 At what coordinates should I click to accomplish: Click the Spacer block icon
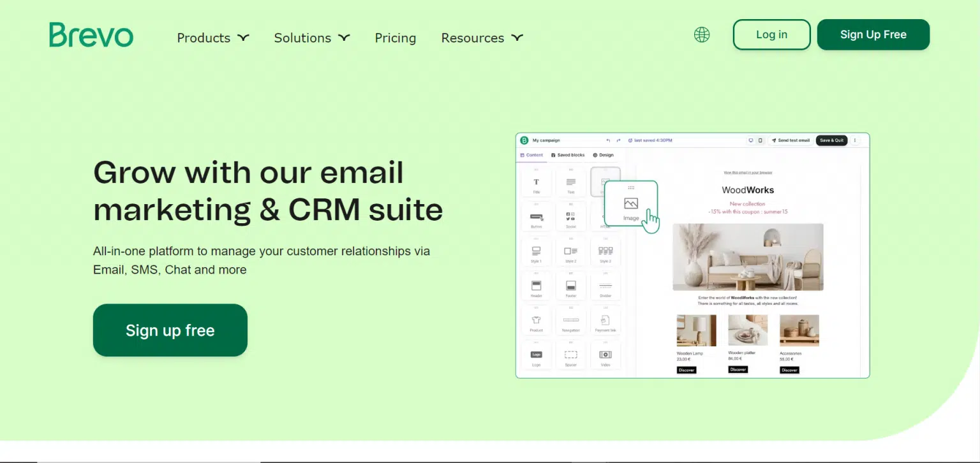point(570,355)
